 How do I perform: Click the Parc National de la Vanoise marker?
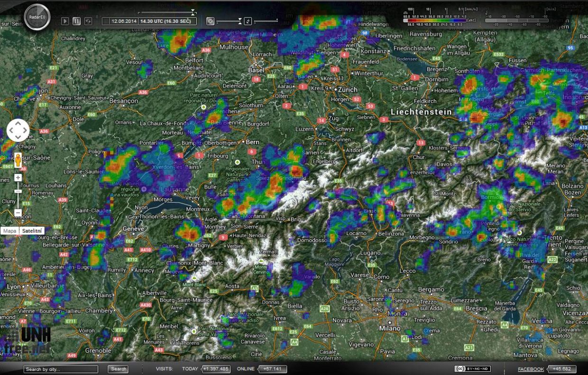(x=193, y=330)
